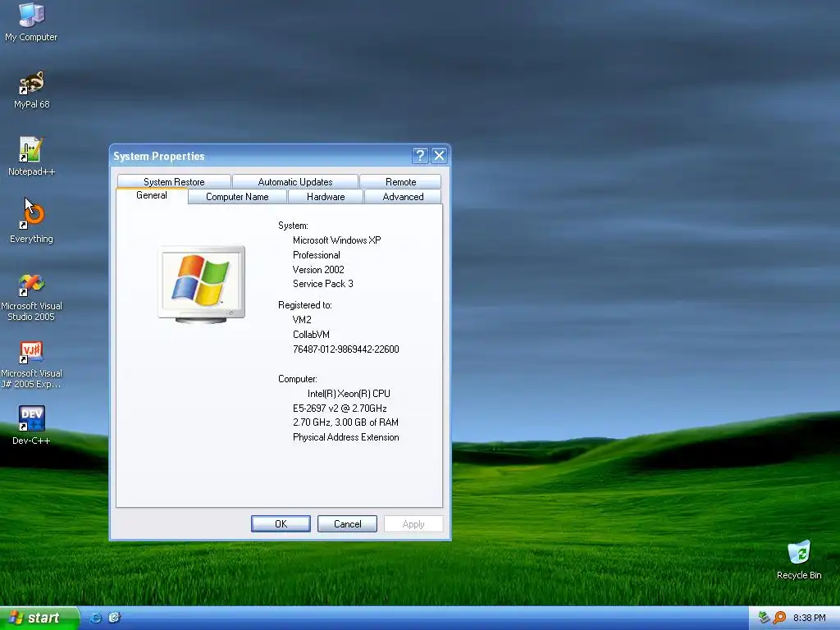Click the 'System:' heading label
This screenshot has width=840, height=630.
tap(293, 226)
